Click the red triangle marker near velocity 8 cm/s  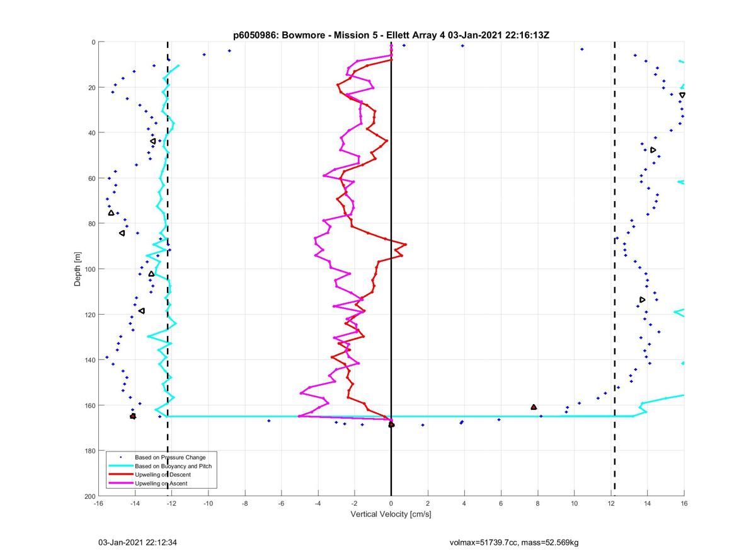(534, 407)
